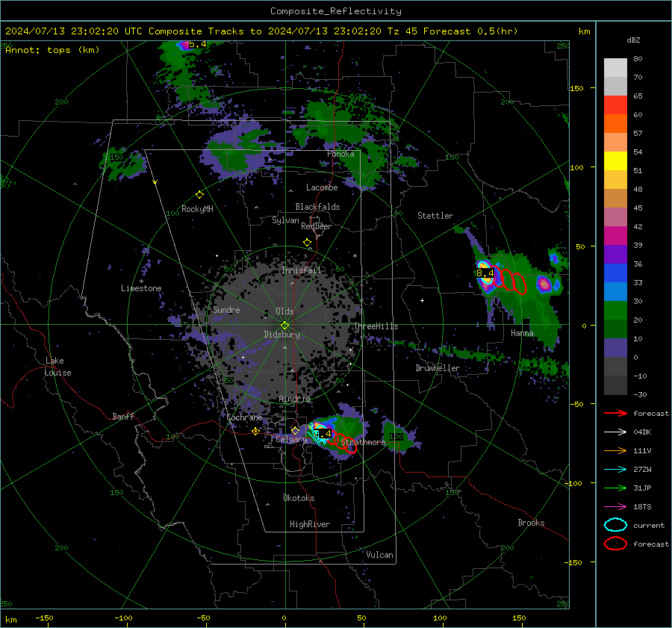Click the Ponoka city label
Viewport: 672px width, 628px height.
(x=340, y=154)
